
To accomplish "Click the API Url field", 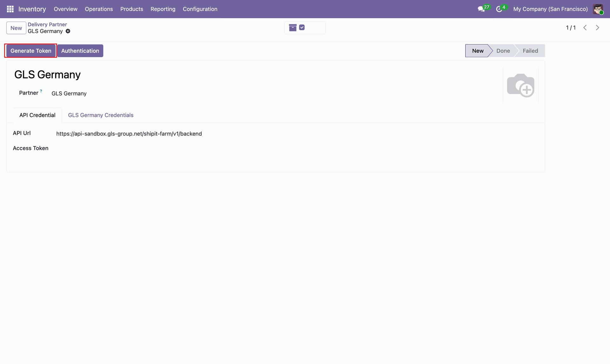I will point(129,134).
